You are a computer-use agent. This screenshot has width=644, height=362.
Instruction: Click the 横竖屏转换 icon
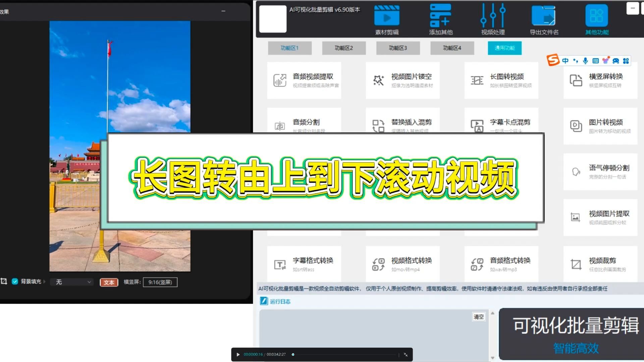[576, 80]
